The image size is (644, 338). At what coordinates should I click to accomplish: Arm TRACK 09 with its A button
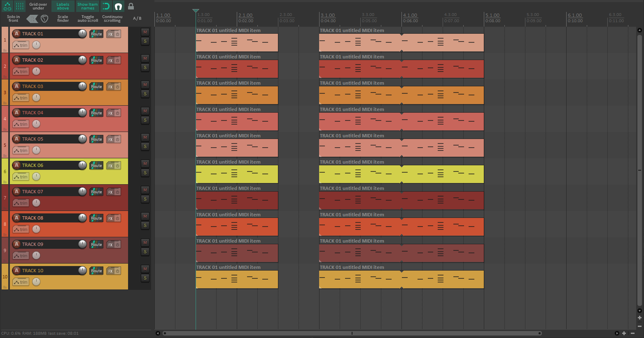coord(16,244)
